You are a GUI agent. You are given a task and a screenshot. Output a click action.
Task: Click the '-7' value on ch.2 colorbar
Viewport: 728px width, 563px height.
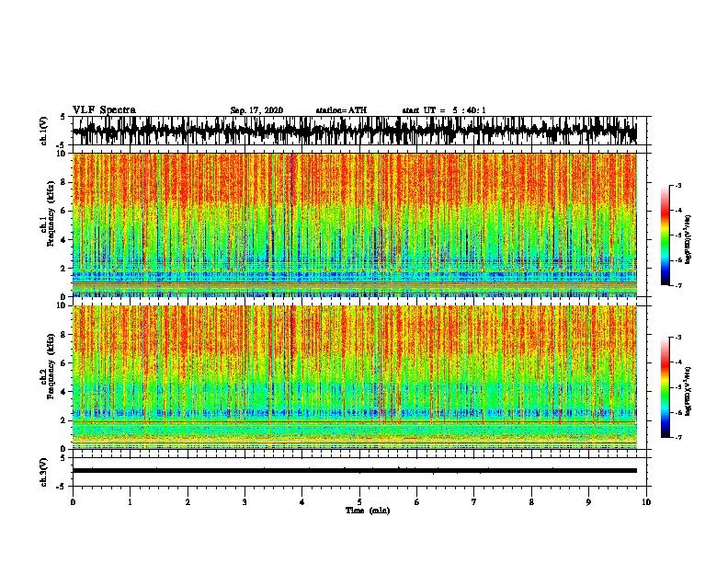[x=677, y=437]
